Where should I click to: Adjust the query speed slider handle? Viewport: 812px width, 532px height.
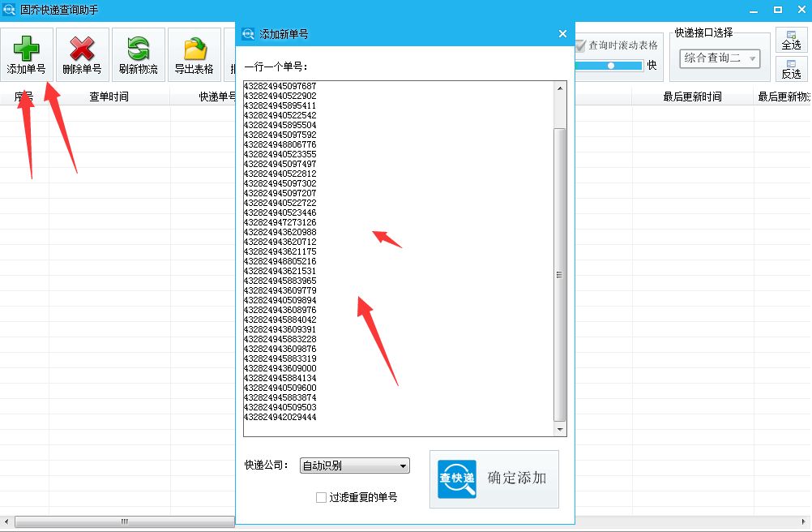[x=611, y=65]
